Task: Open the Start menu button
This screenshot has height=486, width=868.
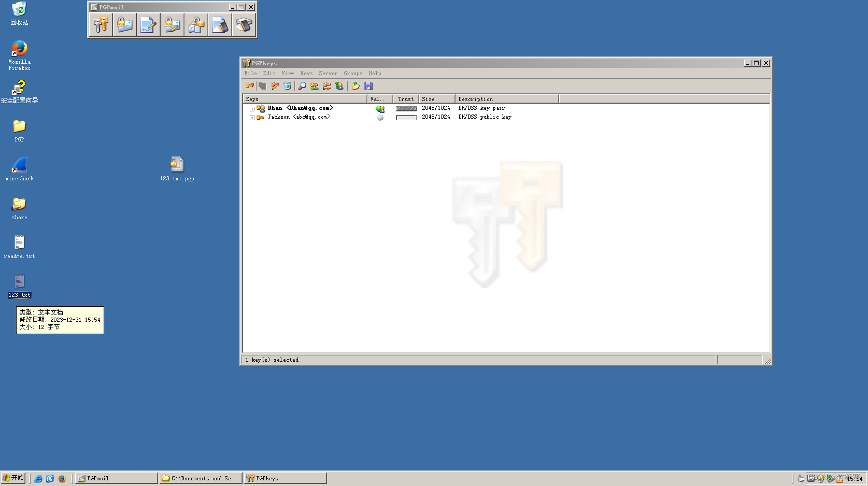Action: [13, 478]
